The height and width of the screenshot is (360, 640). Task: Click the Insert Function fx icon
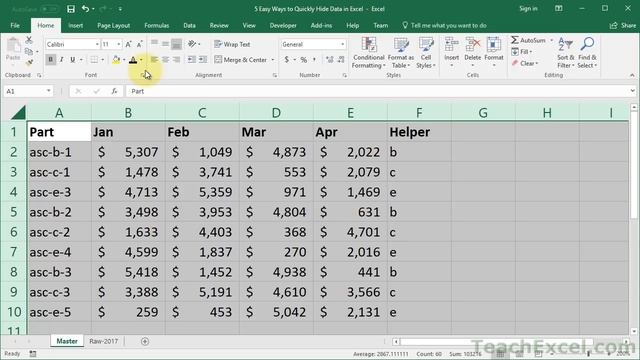tap(114, 91)
